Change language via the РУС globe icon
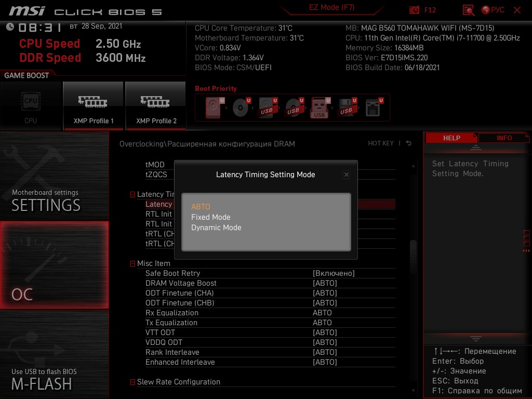This screenshot has height=399, width=532. (493, 10)
